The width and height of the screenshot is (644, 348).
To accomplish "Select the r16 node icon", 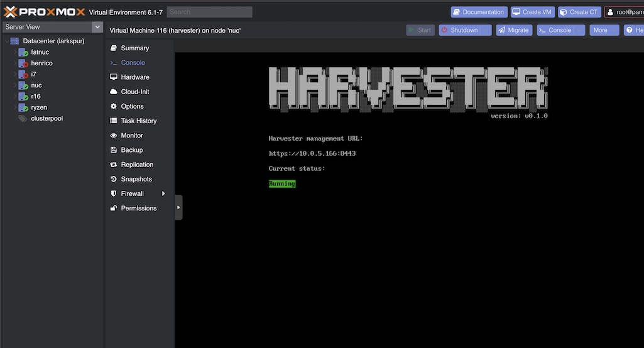I will click(23, 97).
